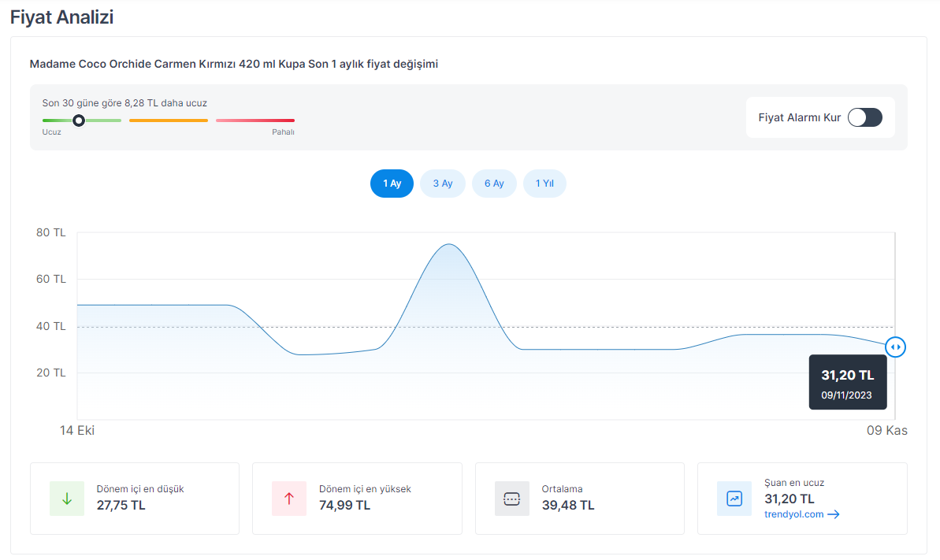Click the 20 TL axis label
The width and height of the screenshot is (940, 560).
pyautogui.click(x=51, y=373)
